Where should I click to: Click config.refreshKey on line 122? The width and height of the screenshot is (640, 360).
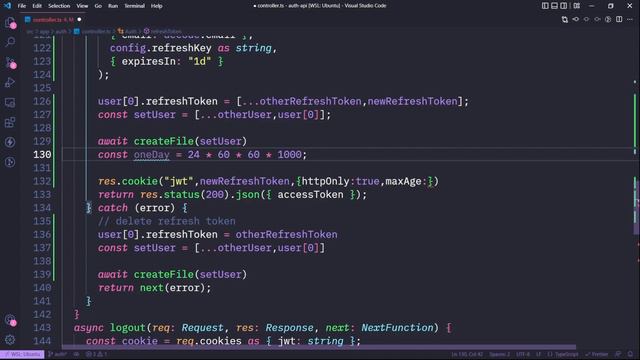click(160, 48)
